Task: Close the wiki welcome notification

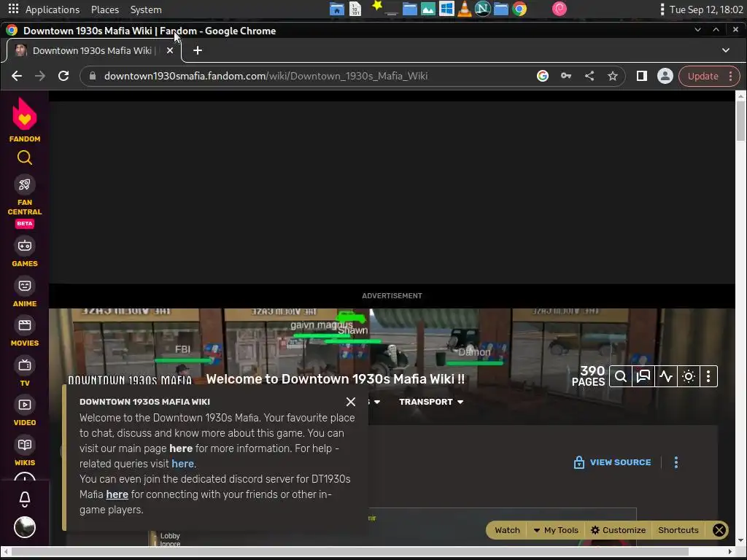Action: tap(351, 402)
